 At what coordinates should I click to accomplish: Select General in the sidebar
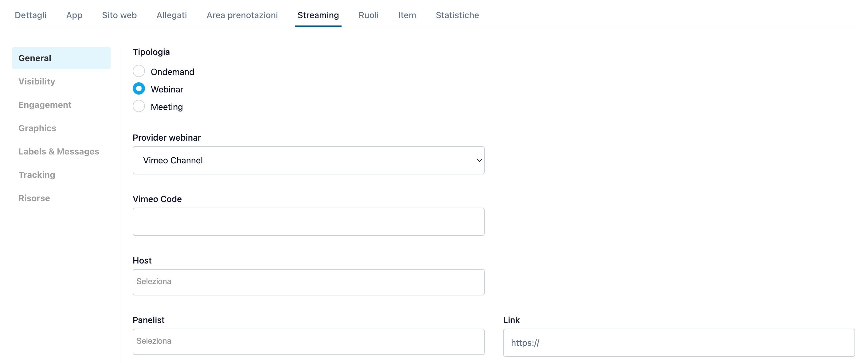(x=61, y=58)
